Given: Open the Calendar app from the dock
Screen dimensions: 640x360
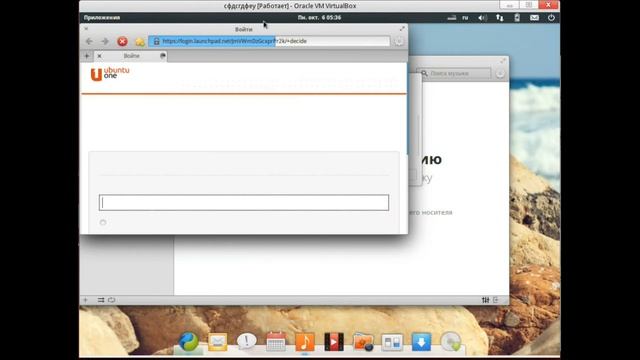Looking at the screenshot, I should click(276, 342).
